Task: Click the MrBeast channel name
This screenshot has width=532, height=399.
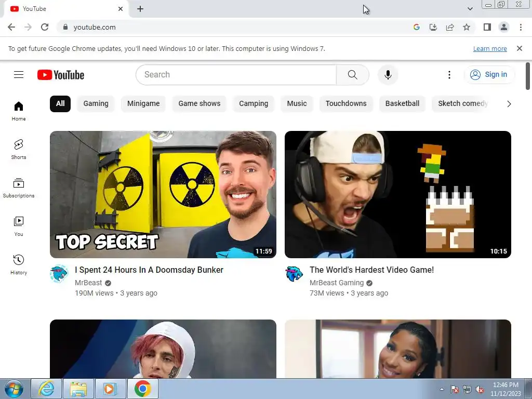Action: (x=88, y=283)
